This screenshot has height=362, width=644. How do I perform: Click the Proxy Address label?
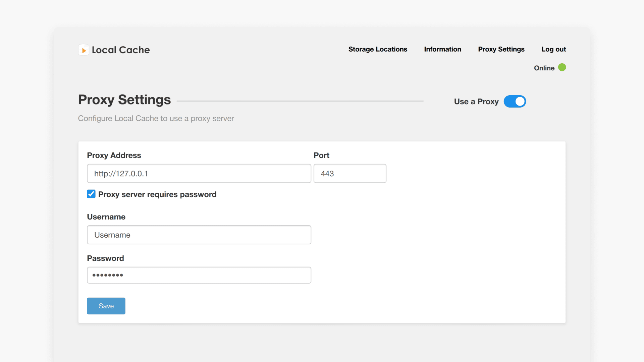tap(114, 155)
